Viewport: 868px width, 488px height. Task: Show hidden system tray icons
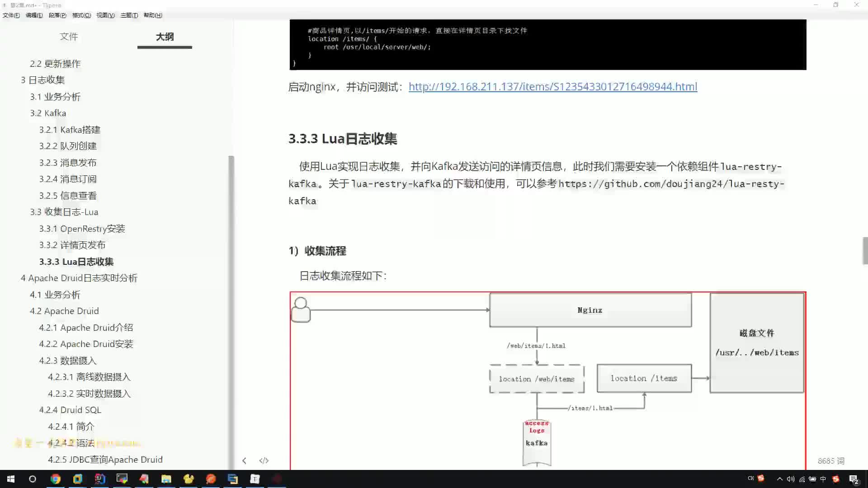pos(779,479)
